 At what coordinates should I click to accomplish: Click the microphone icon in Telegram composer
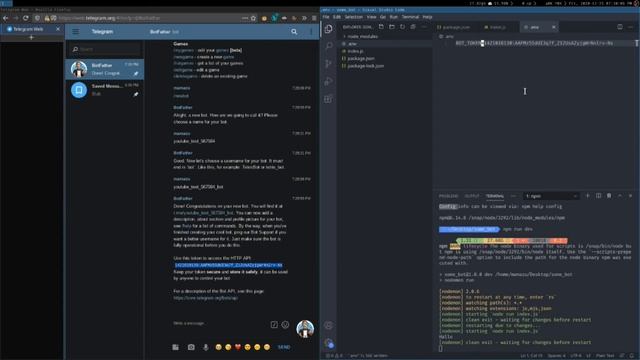coord(206,347)
